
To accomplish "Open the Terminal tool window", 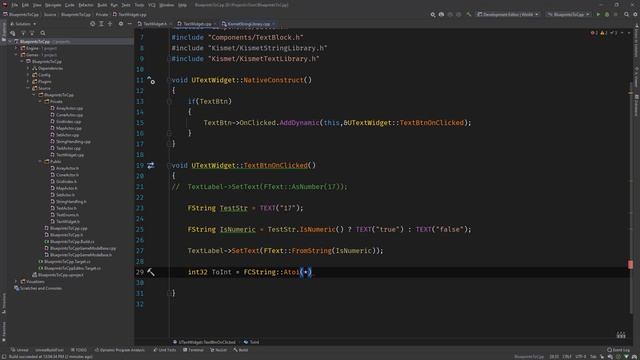I will pyautogui.click(x=193, y=350).
